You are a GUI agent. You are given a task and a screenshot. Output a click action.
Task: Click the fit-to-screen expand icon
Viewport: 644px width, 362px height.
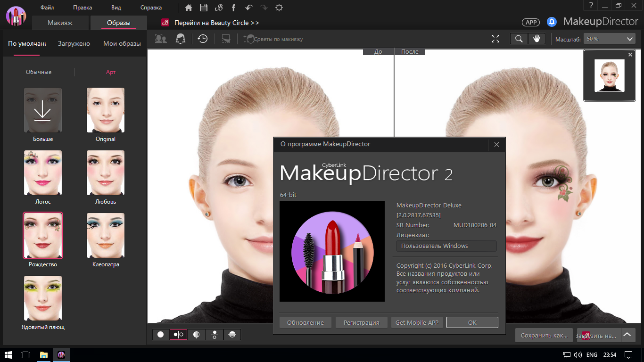coord(495,39)
